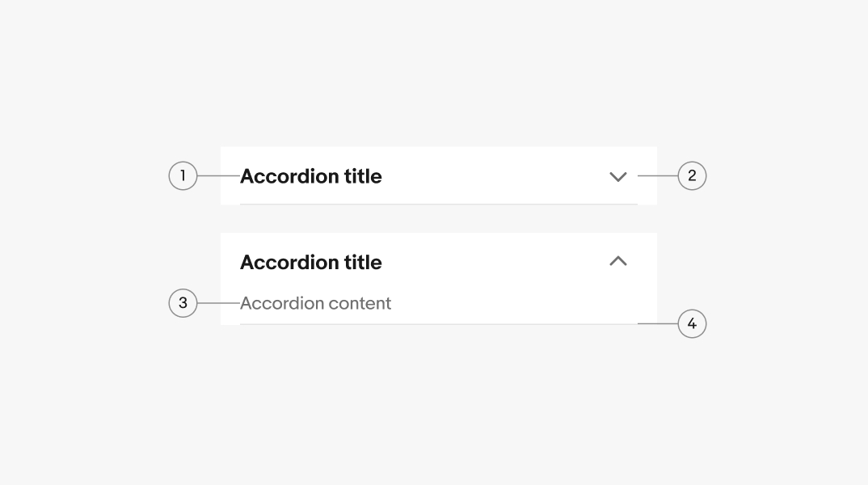Click the leader line attached to marker 3
Viewport: 868px width, 485px height.
pyautogui.click(x=218, y=303)
